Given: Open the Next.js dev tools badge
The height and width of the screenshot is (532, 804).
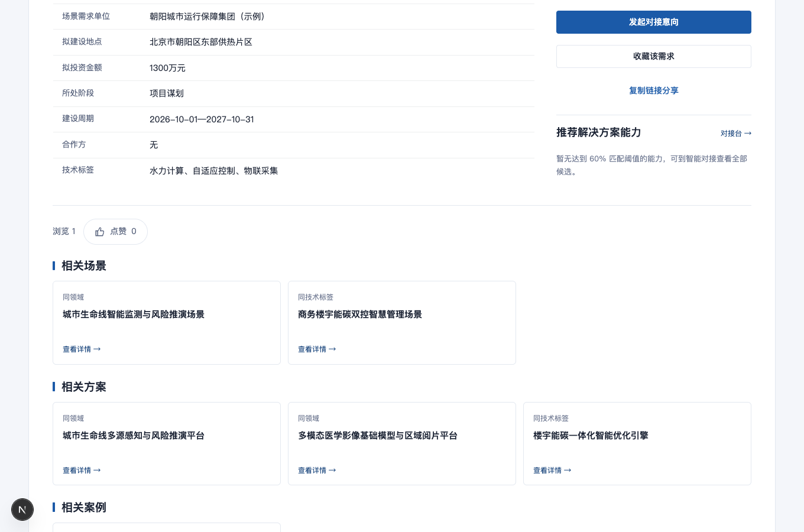Looking at the screenshot, I should point(22,510).
